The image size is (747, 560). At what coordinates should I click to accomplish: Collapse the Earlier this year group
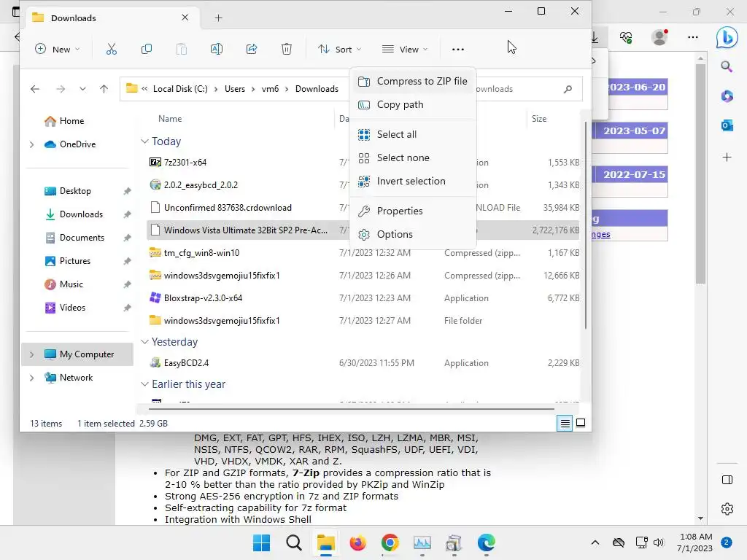click(145, 384)
